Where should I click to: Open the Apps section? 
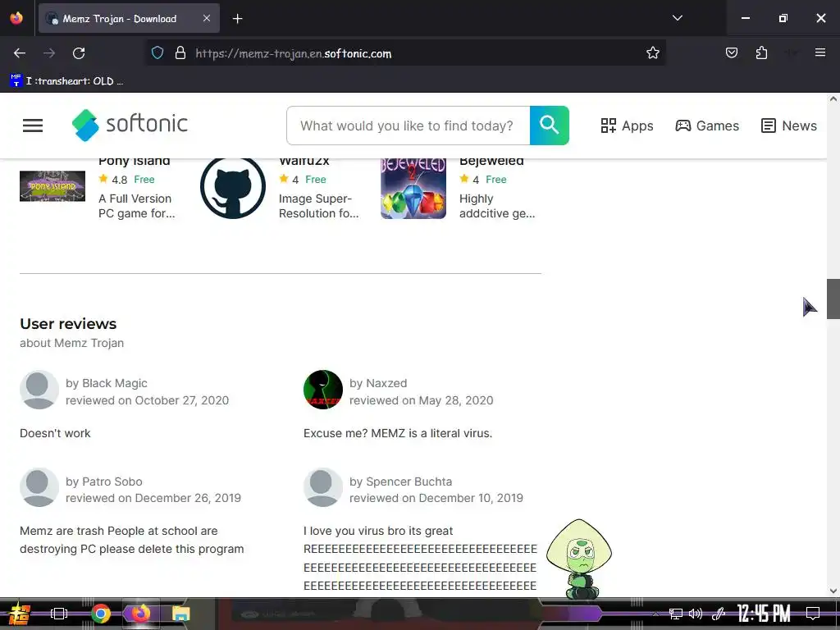pos(627,126)
